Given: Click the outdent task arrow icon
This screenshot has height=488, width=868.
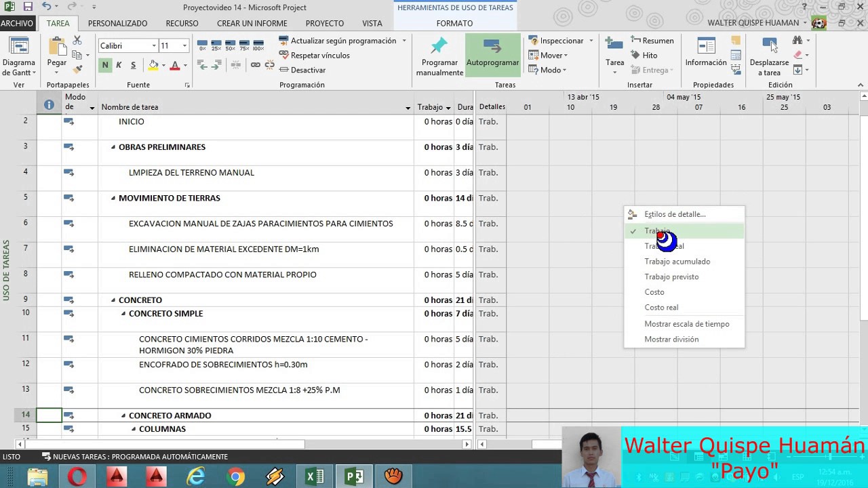Looking at the screenshot, I should pos(202,65).
